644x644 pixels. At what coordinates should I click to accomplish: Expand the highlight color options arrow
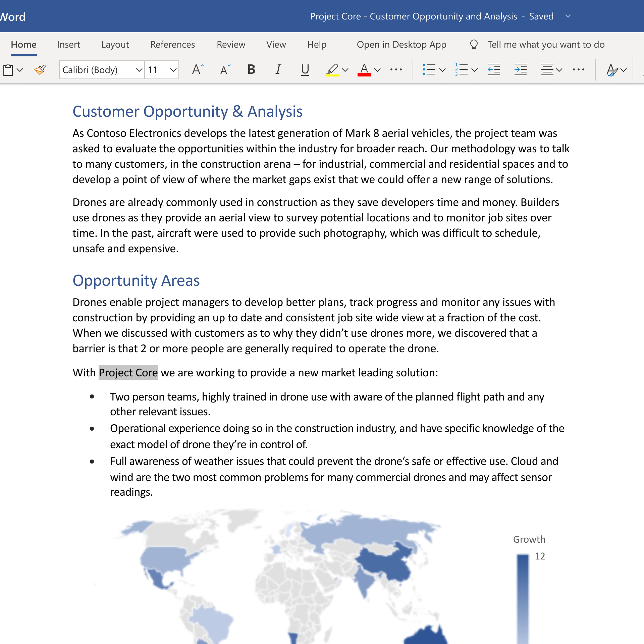point(345,70)
